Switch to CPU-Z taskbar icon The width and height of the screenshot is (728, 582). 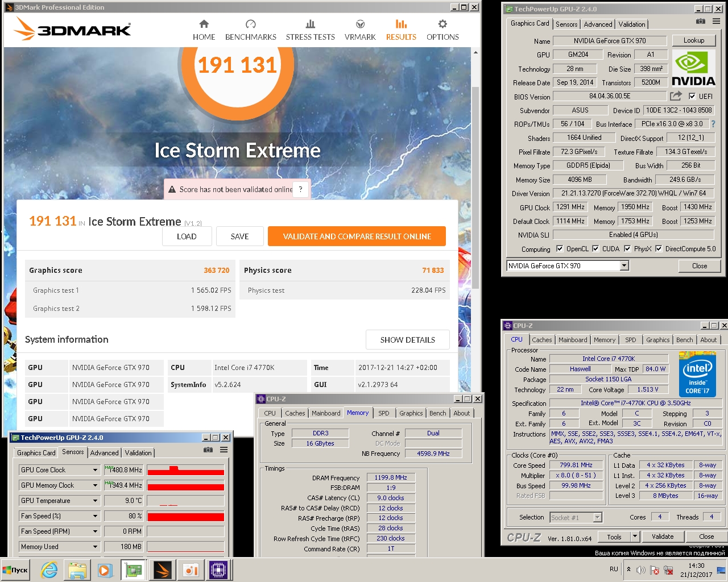click(218, 569)
